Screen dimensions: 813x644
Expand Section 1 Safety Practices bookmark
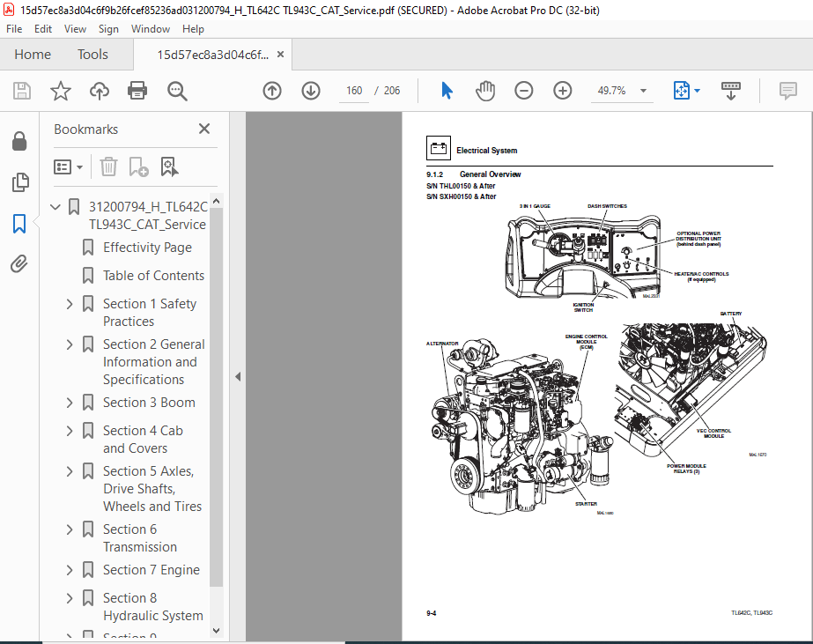[70, 304]
